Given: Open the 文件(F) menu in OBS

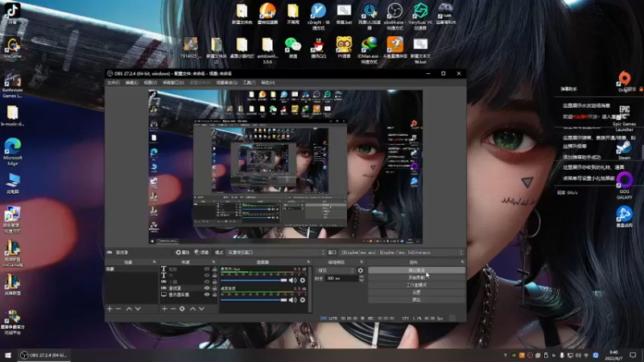Looking at the screenshot, I should tap(114, 83).
